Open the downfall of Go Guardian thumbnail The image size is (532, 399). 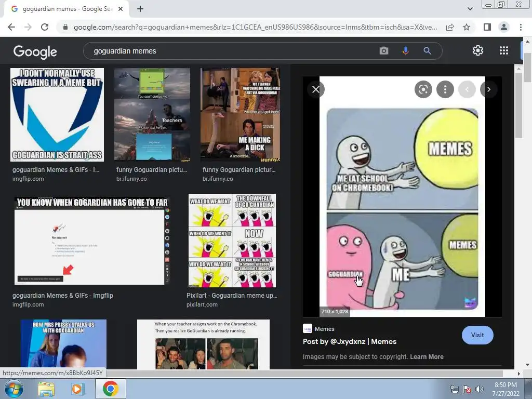232,241
